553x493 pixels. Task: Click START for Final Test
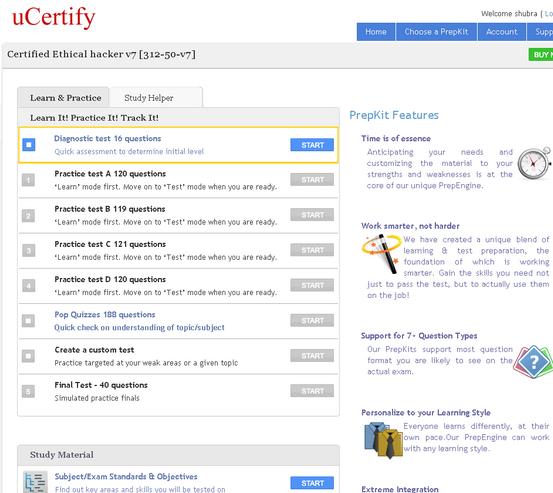pyautogui.click(x=312, y=391)
